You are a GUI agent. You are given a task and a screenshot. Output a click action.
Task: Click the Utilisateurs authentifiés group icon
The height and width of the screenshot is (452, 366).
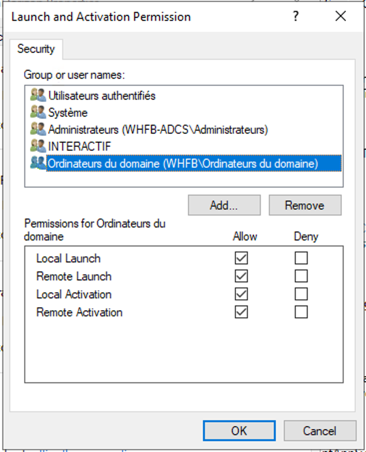coord(38,95)
